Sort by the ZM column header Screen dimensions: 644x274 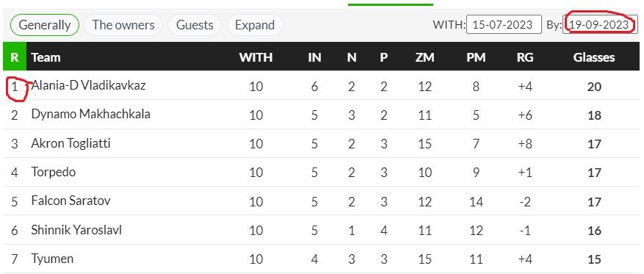(424, 57)
